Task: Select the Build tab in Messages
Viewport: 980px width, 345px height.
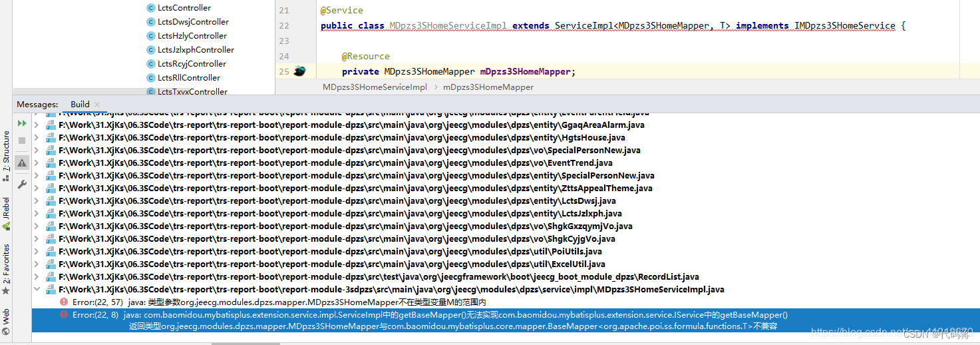Action: coord(80,104)
